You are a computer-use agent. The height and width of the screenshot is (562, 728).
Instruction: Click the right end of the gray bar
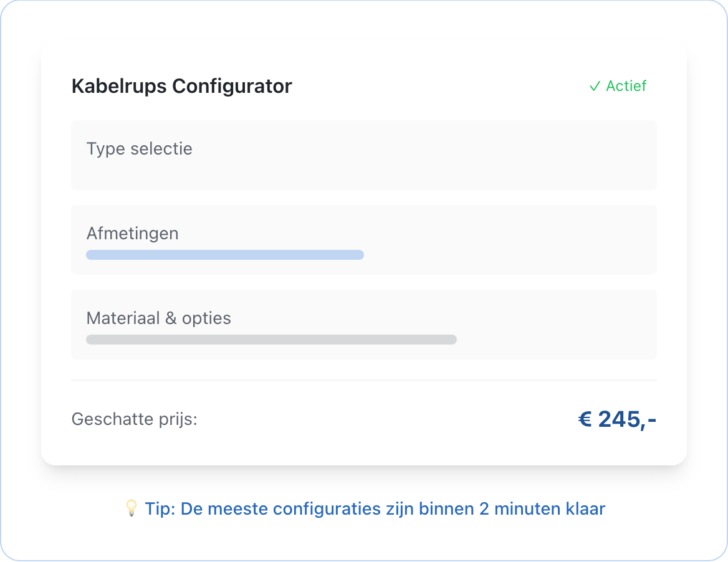point(453,340)
